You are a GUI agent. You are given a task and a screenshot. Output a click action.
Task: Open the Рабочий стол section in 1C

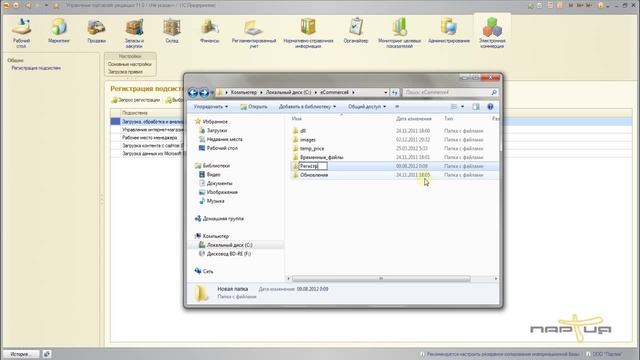(x=21, y=33)
